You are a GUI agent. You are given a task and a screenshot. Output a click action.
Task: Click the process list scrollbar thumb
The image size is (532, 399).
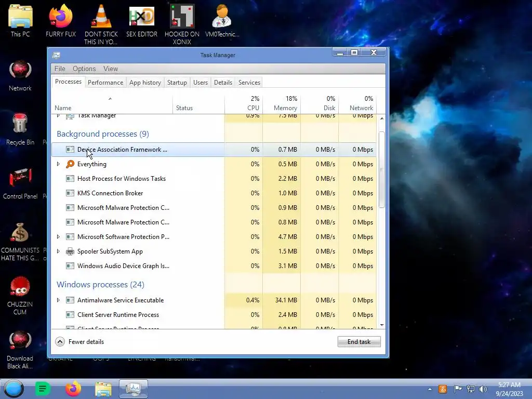pos(382,170)
